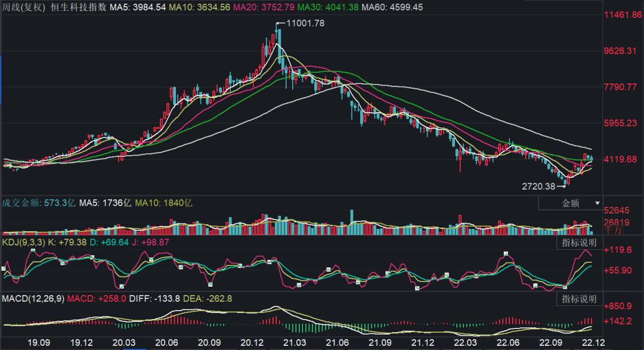Screen dimensions: 644x350
Task: Click the 11001.78 high price marker
Action: click(x=305, y=23)
